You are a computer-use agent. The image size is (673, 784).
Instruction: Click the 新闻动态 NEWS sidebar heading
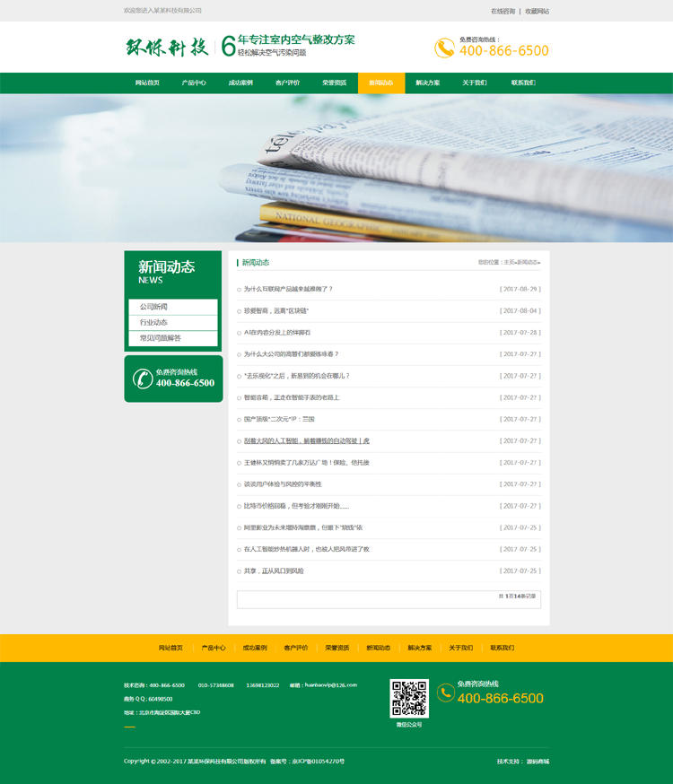click(x=167, y=272)
